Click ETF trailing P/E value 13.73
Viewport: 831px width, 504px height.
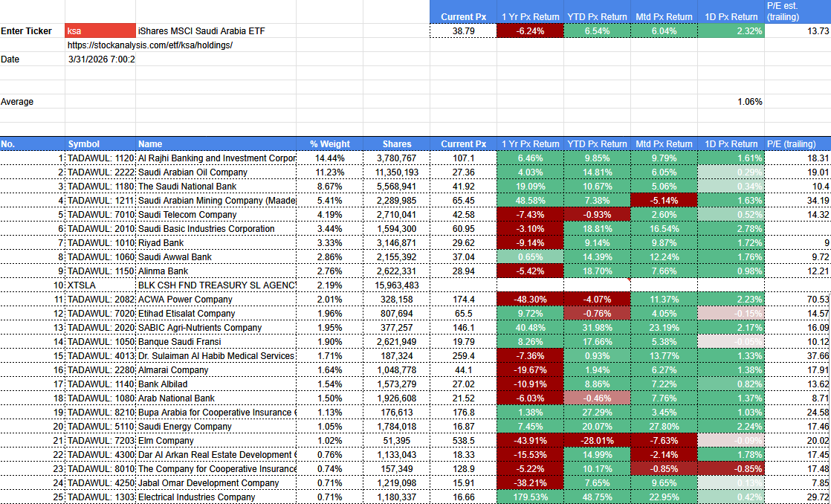[x=798, y=30]
